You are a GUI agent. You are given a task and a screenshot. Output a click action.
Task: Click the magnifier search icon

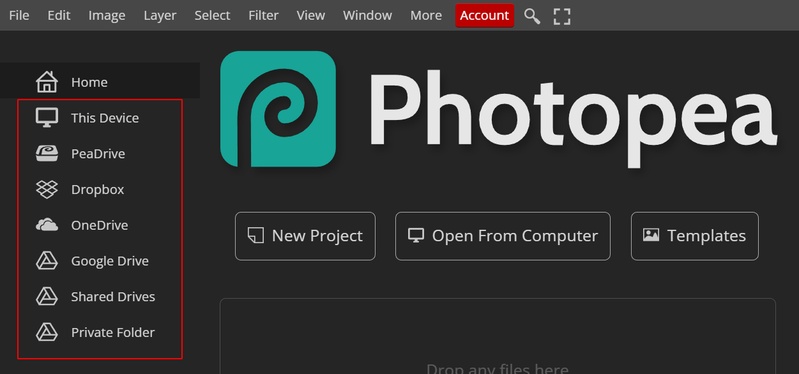(x=532, y=16)
